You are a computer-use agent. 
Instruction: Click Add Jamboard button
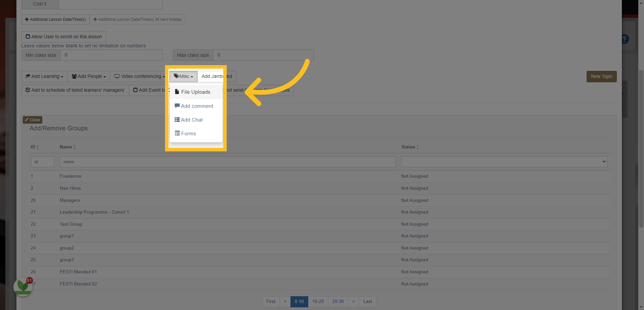[x=217, y=77]
